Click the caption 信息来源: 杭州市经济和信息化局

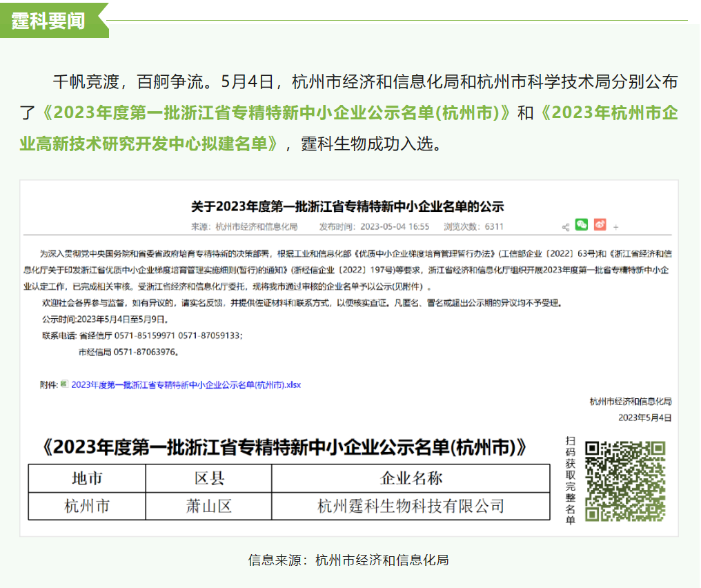click(x=348, y=560)
